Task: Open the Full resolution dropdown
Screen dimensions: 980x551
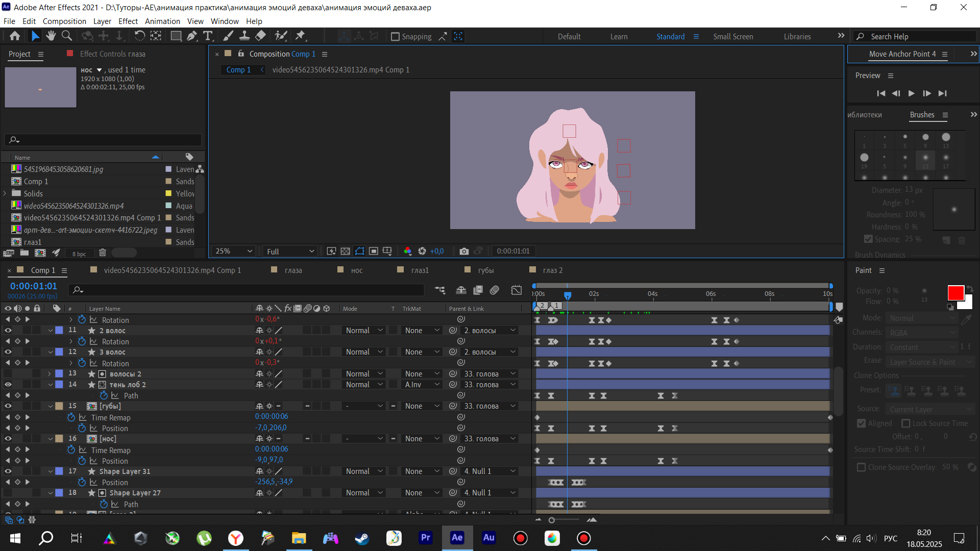Action: 290,251
